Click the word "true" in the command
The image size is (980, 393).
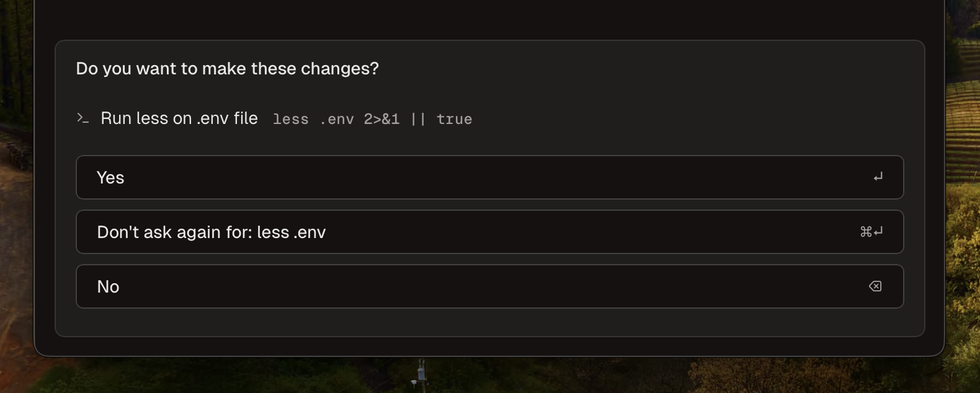454,119
